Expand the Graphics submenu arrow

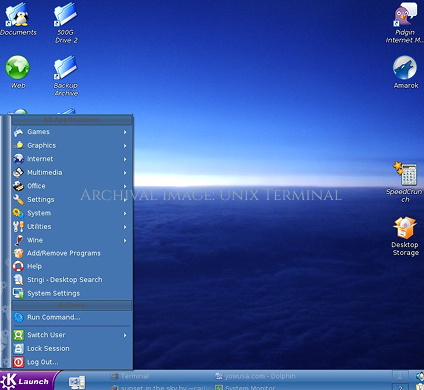pos(125,146)
